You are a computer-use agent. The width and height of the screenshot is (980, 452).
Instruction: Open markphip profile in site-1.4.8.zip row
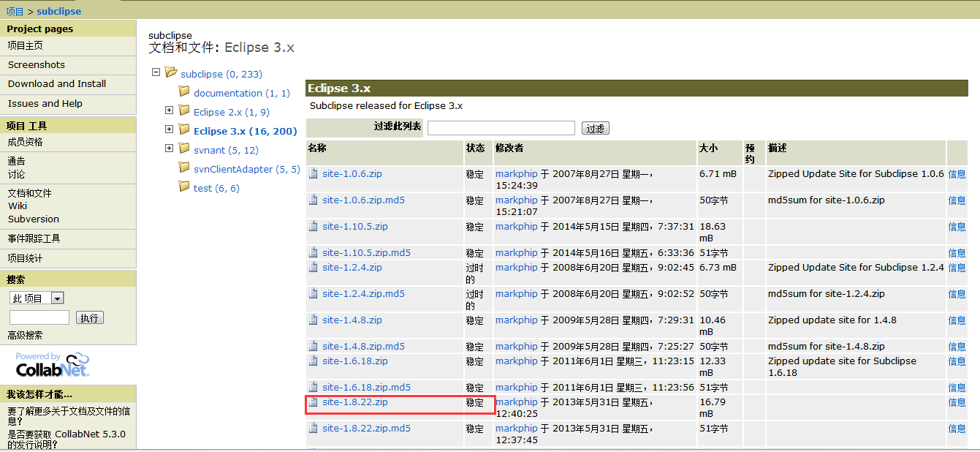517,320
